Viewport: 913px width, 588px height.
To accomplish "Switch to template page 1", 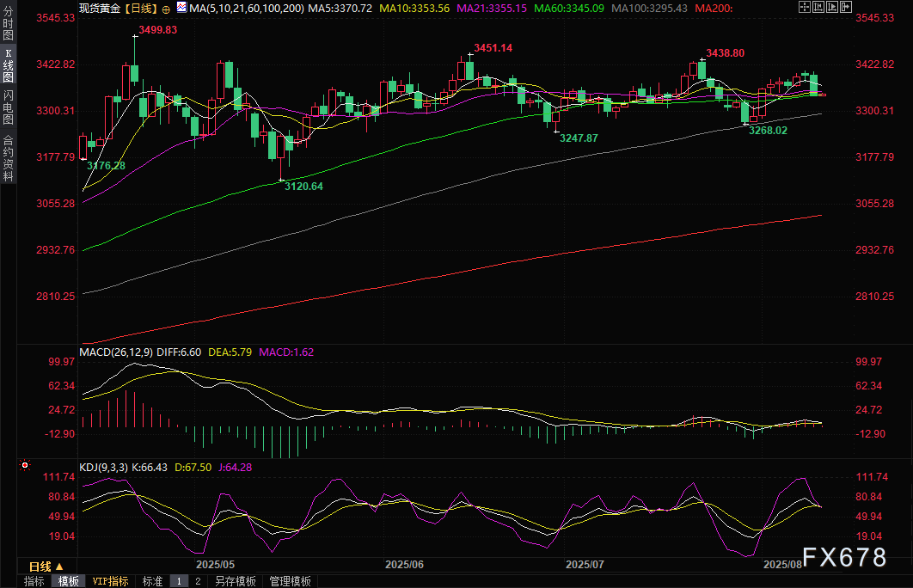I will 179,581.
